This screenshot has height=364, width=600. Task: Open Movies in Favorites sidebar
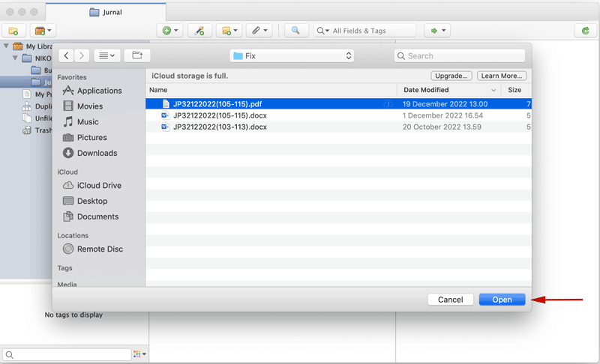(x=83, y=106)
